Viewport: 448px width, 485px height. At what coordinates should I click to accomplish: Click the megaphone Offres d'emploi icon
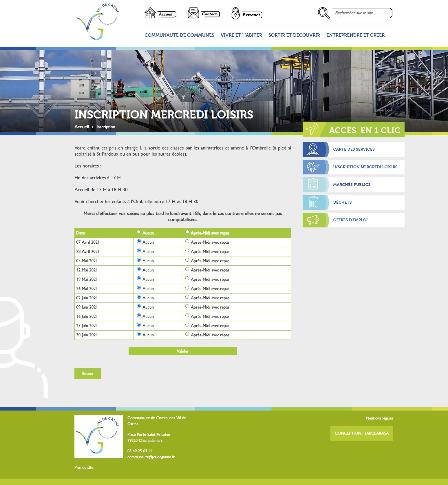313,220
